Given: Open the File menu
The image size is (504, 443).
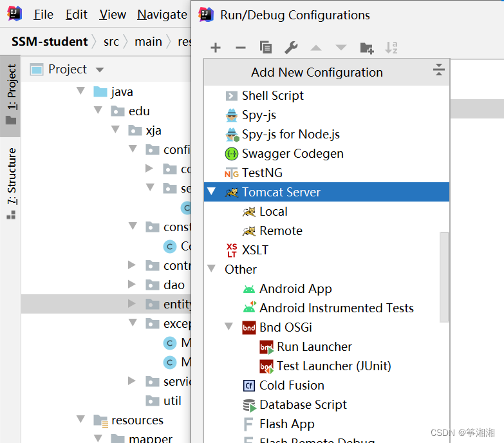Looking at the screenshot, I should click(x=43, y=14).
